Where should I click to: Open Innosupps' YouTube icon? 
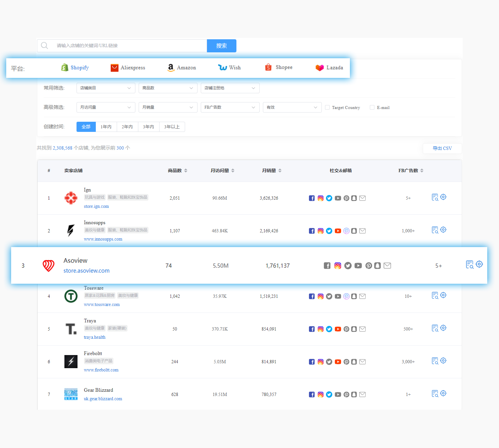(x=338, y=231)
